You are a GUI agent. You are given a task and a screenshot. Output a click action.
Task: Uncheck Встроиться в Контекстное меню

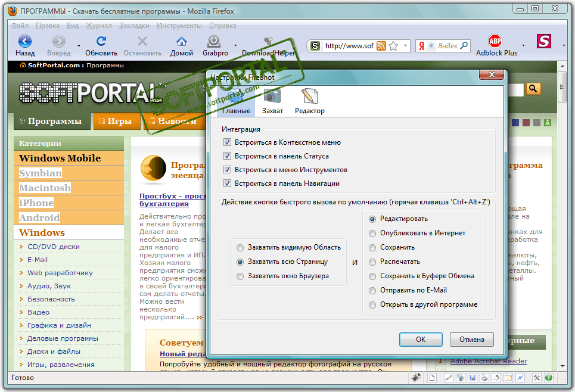coord(228,142)
